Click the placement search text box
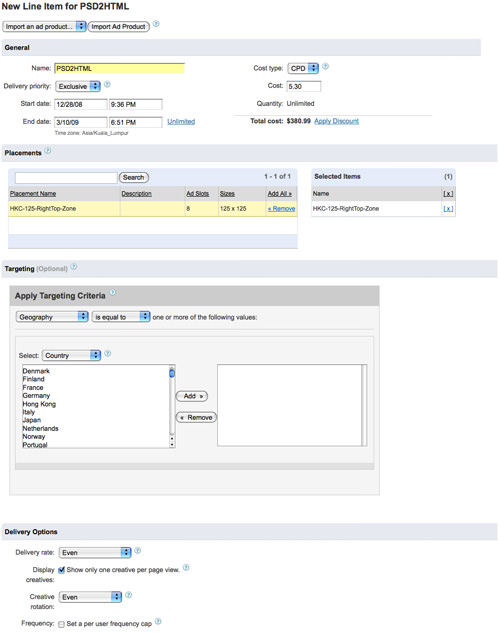 (66, 178)
